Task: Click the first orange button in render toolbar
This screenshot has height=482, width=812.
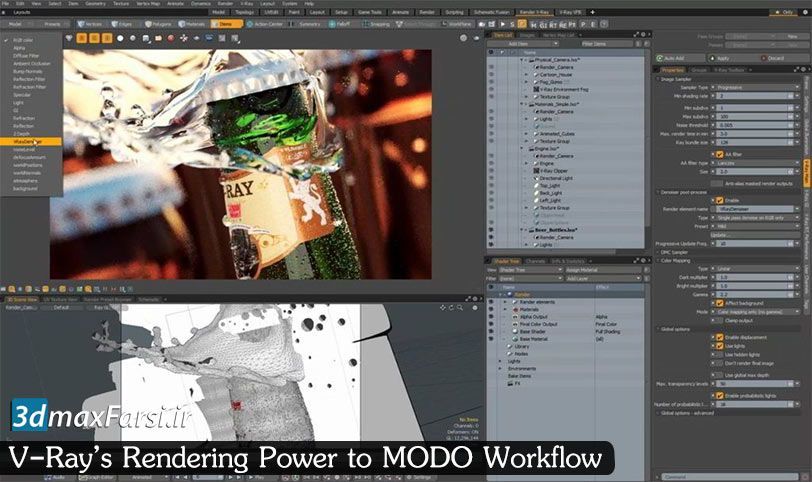Action: pos(82,38)
